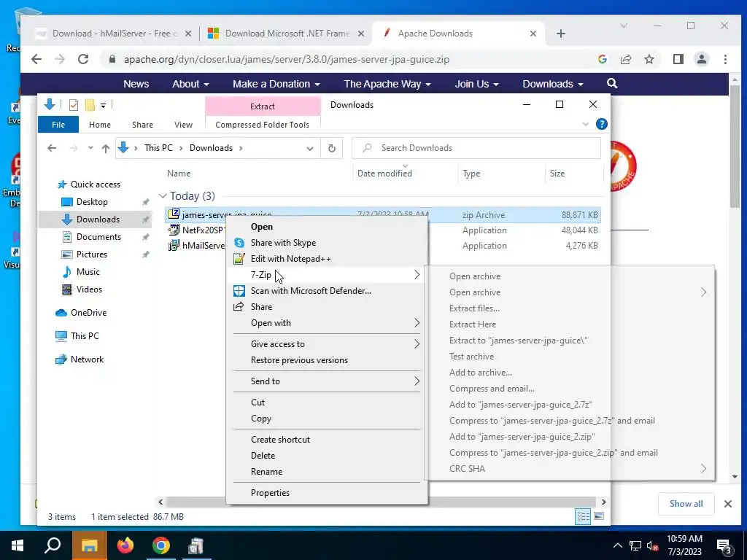Click the Skype icon beside Share with Skype

pos(239,243)
